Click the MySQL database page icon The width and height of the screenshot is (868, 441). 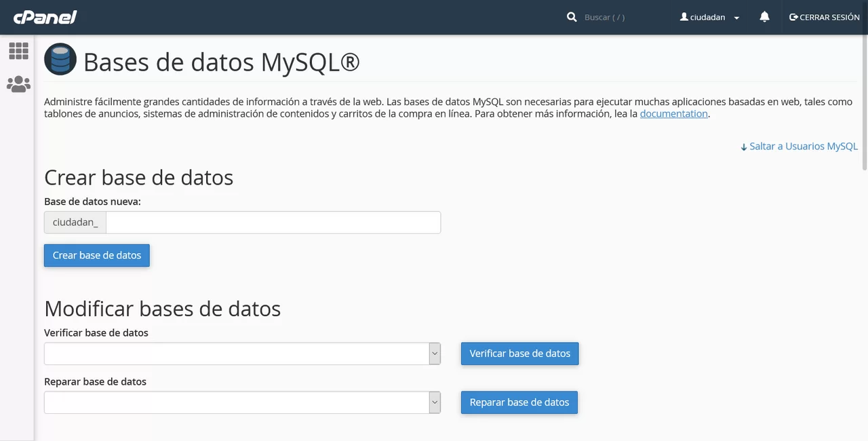(60, 60)
